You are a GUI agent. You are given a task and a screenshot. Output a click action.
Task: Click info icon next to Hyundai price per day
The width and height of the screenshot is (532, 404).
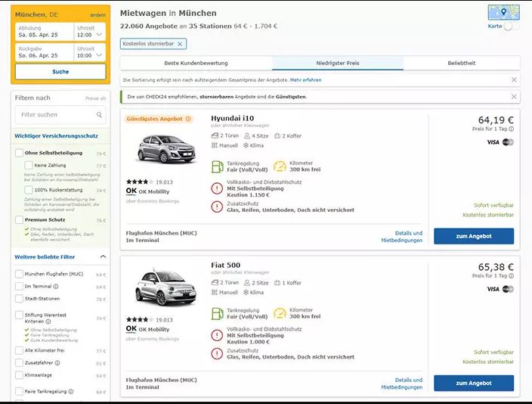click(x=511, y=129)
